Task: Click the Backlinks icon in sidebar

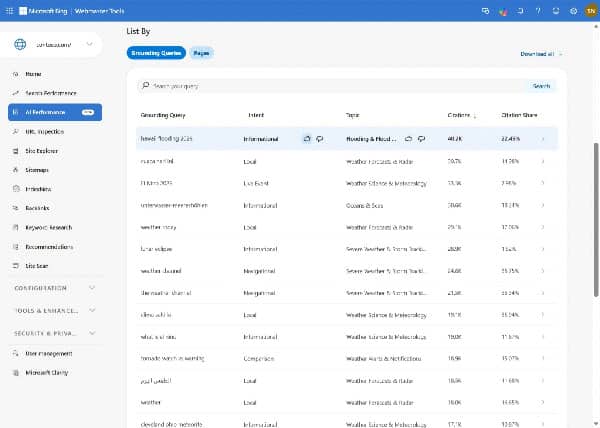Action: coord(15,208)
